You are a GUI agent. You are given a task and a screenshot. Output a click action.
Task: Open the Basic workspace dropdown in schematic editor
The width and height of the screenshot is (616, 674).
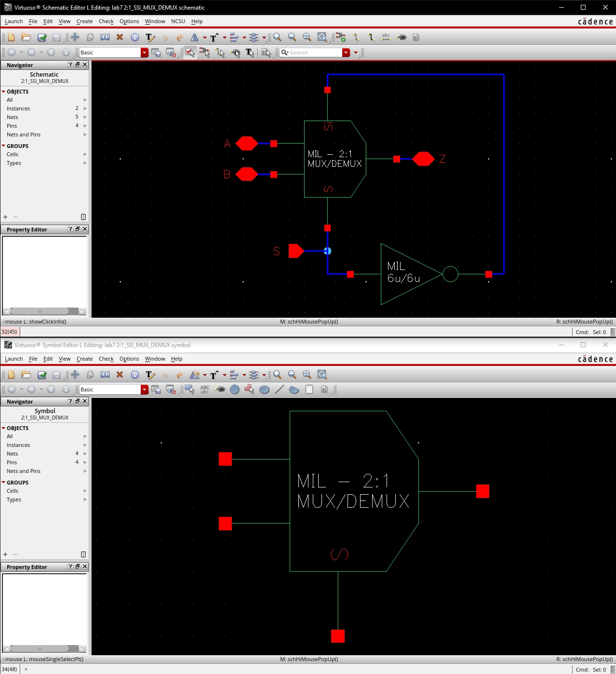(144, 53)
